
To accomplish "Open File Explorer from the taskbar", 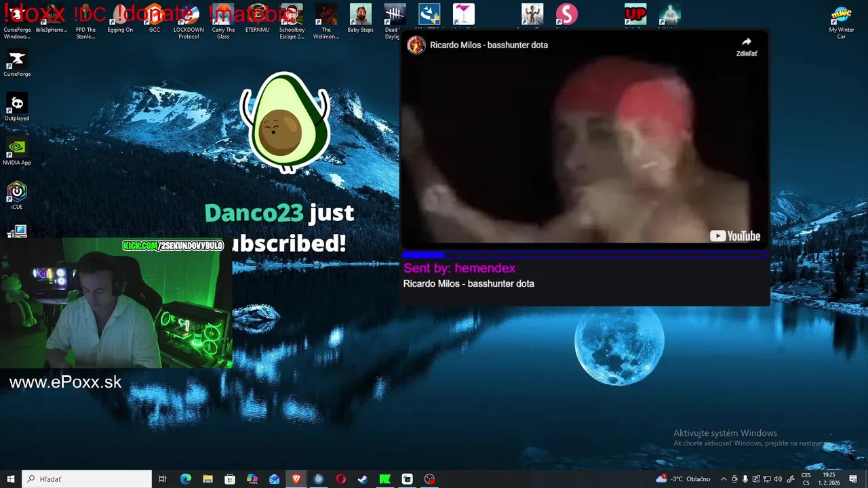I will 208,479.
